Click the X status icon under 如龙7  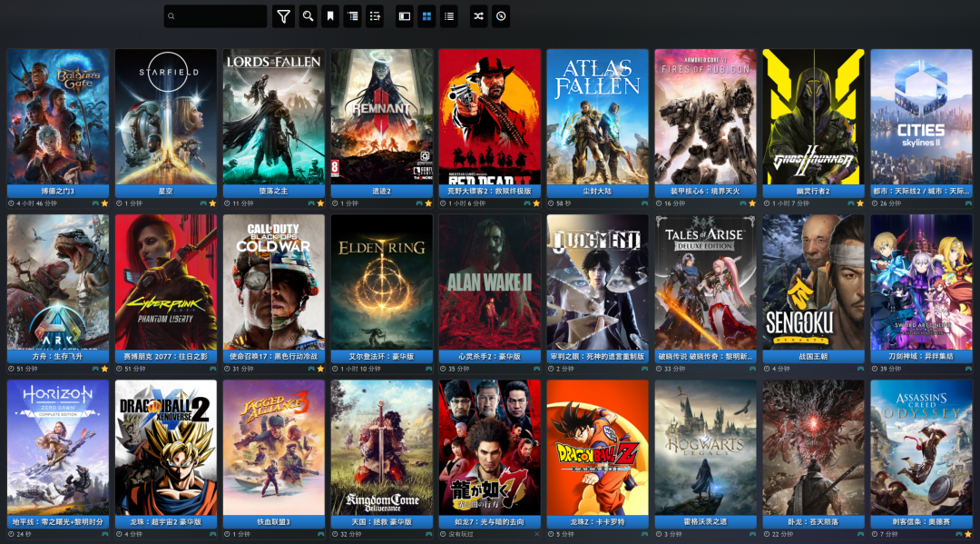coord(536,534)
